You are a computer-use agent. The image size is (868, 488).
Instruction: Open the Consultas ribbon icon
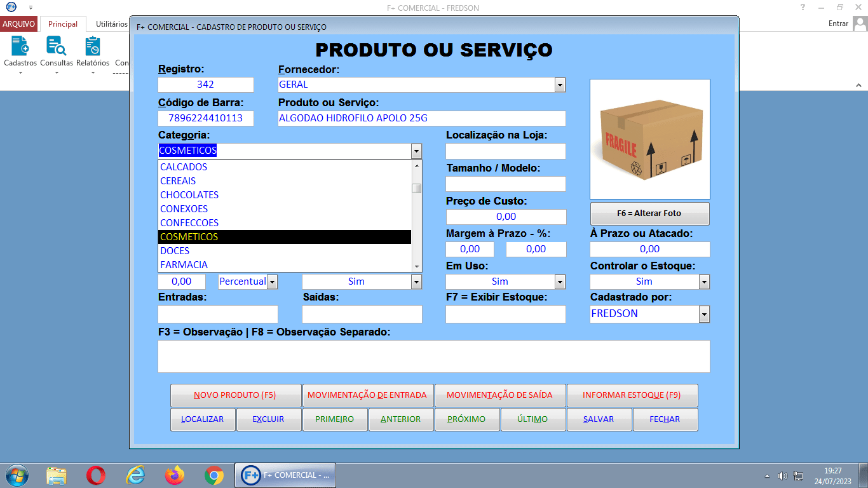coord(57,55)
